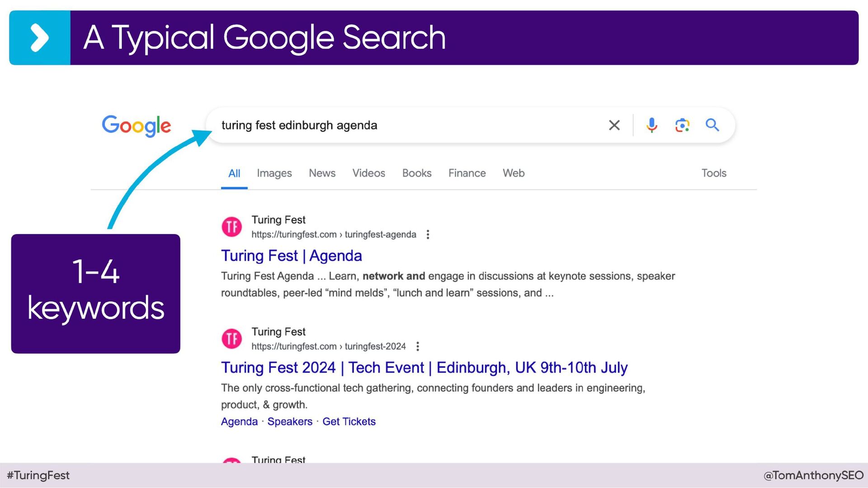Follow the Get Tickets sitelink
Image resolution: width=868 pixels, height=488 pixels.
tap(349, 422)
